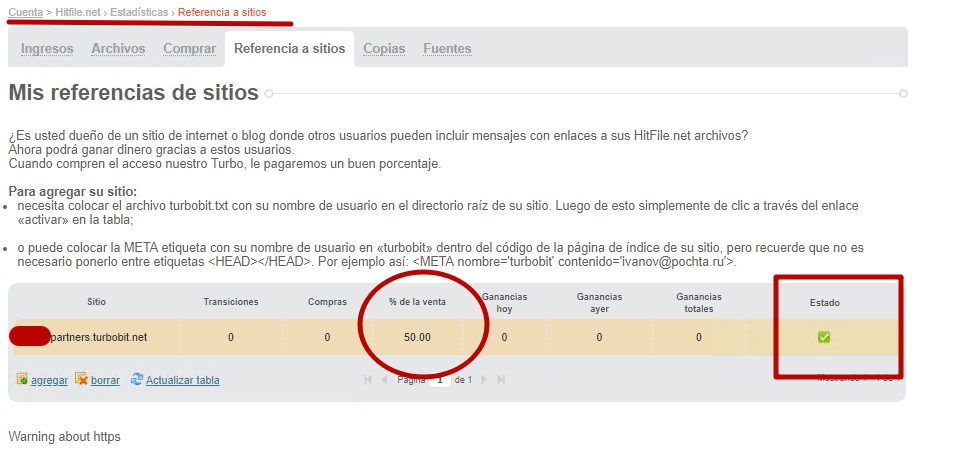Click the Sitio column header
Screen dimensions: 965x459
[97, 302]
